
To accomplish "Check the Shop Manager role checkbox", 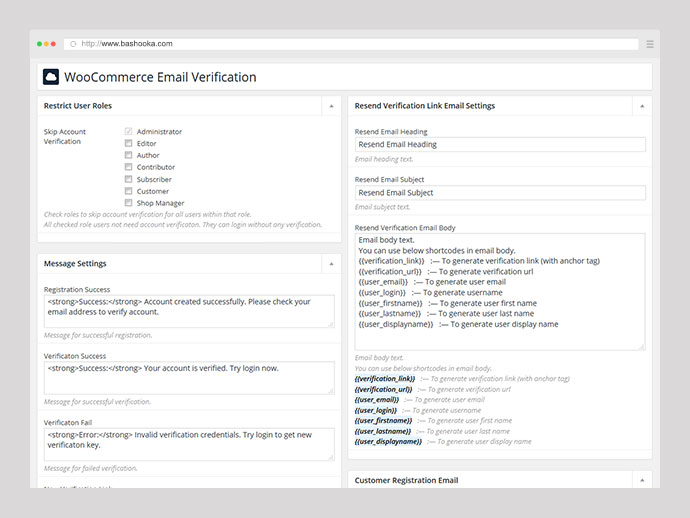I will [x=128, y=203].
